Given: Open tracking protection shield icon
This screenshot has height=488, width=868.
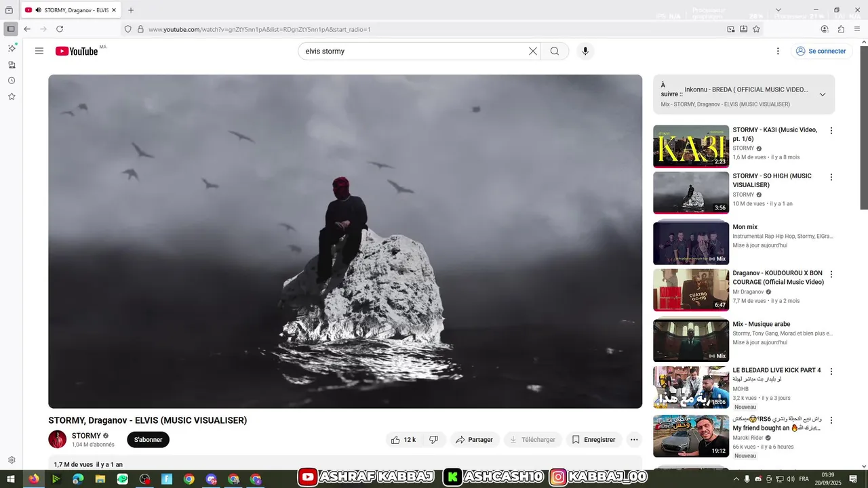Looking at the screenshot, I should pos(127,29).
